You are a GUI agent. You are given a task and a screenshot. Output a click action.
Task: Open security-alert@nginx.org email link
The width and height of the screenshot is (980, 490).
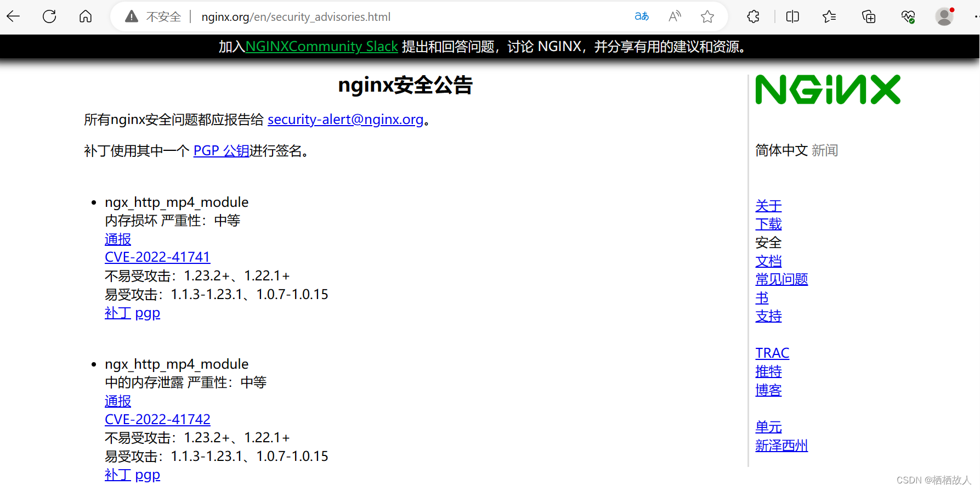[345, 120]
